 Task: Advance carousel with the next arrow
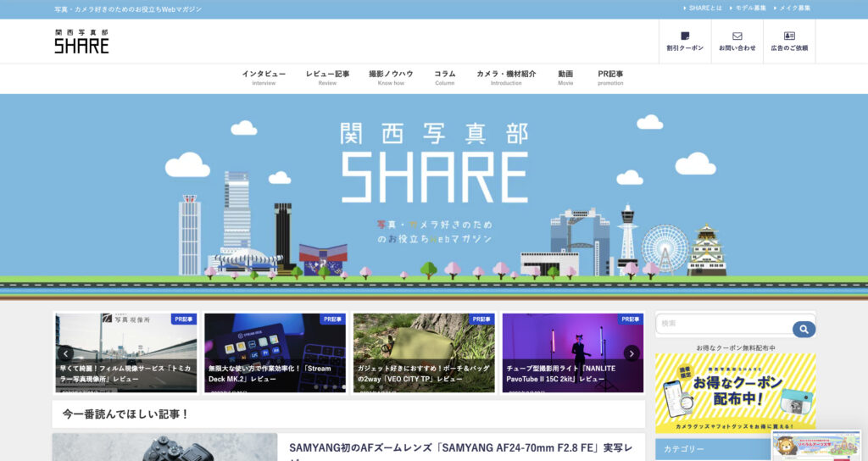pos(632,353)
